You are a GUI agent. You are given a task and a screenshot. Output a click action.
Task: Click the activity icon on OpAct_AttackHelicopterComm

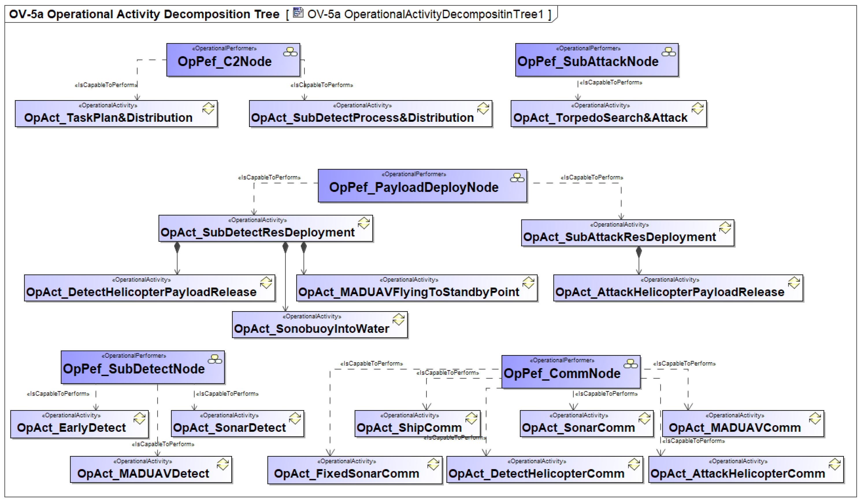pos(835,464)
